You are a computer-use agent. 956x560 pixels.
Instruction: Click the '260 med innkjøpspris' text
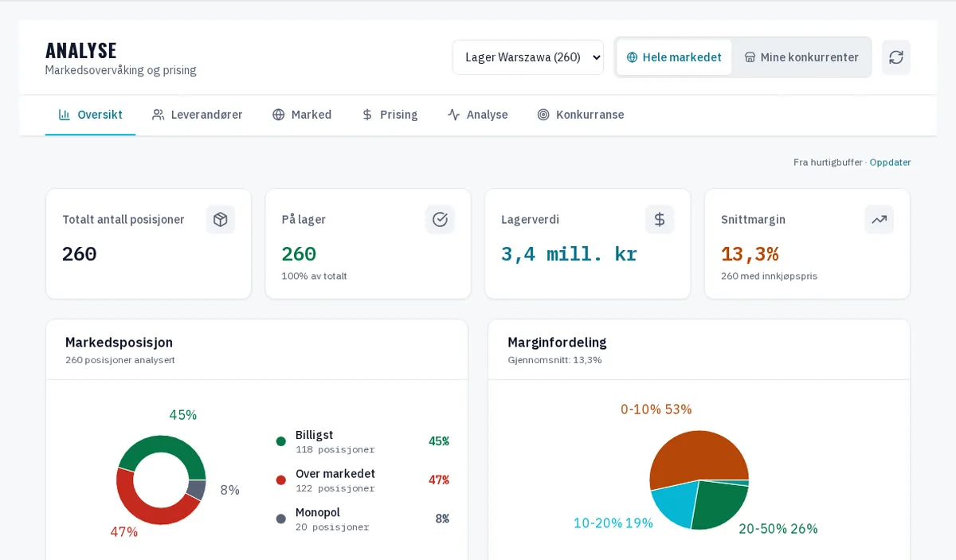click(770, 276)
